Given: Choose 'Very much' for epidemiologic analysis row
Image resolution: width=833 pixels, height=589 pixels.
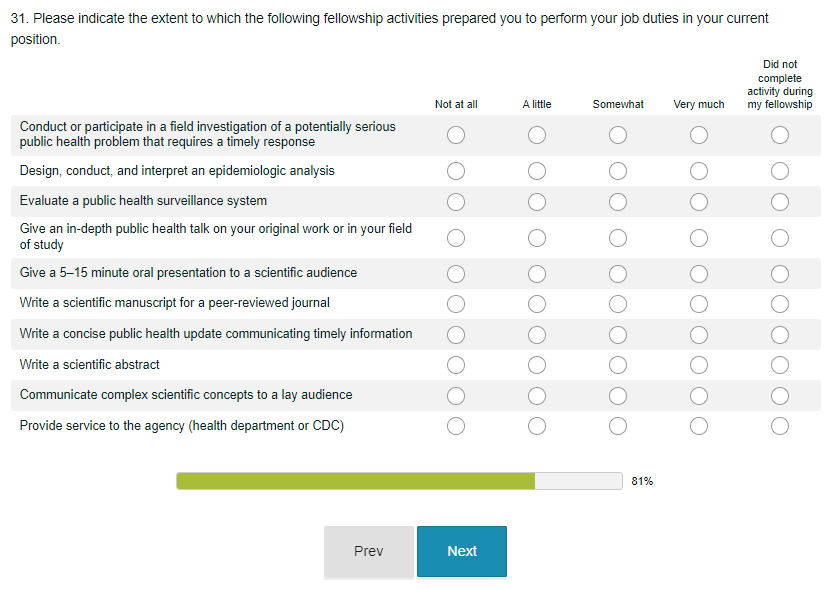Looking at the screenshot, I should coord(699,171).
